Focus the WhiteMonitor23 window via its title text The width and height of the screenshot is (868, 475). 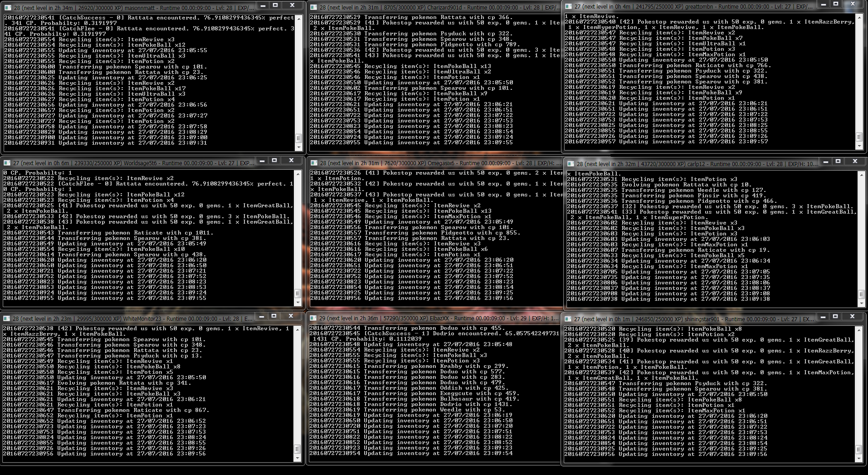point(133,318)
